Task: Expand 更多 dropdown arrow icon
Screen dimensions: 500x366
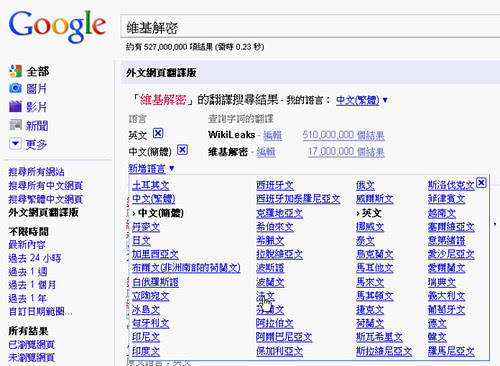Action: [x=15, y=144]
